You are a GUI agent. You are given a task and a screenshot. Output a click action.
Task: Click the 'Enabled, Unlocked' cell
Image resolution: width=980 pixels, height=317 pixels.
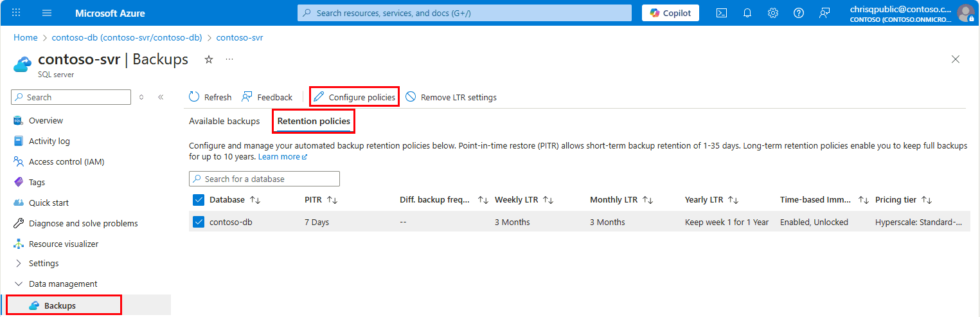[x=814, y=222]
